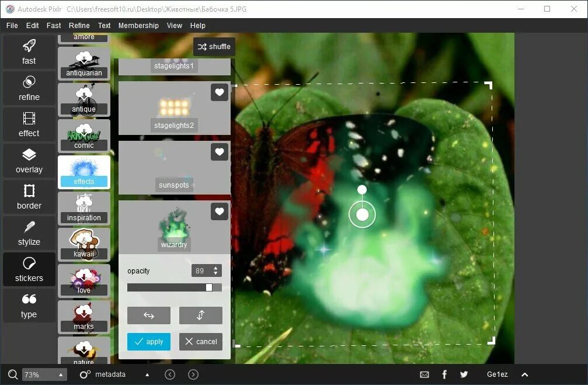Select the amore sticker pack
The height and width of the screenshot is (385, 588).
[84, 37]
